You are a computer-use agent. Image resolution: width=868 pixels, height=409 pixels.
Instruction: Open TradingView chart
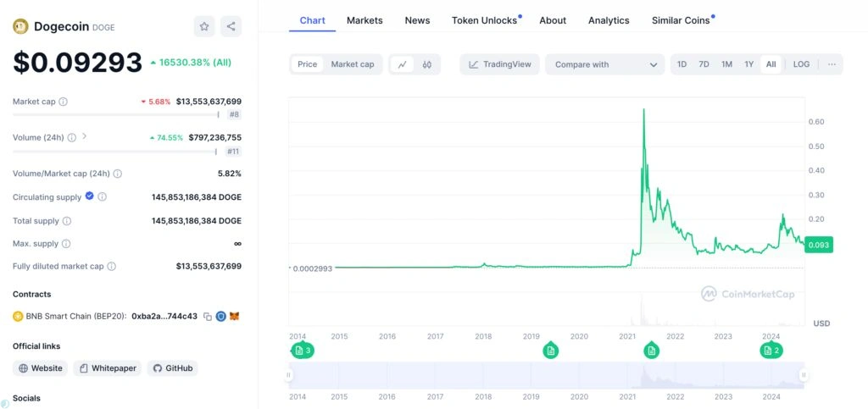(x=499, y=64)
